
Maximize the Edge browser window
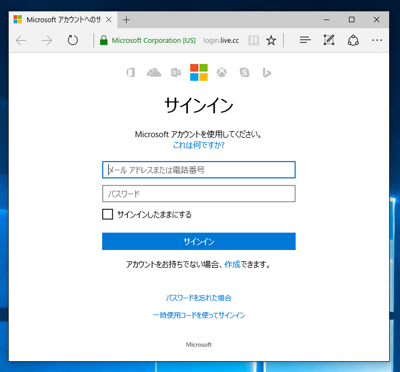click(352, 20)
